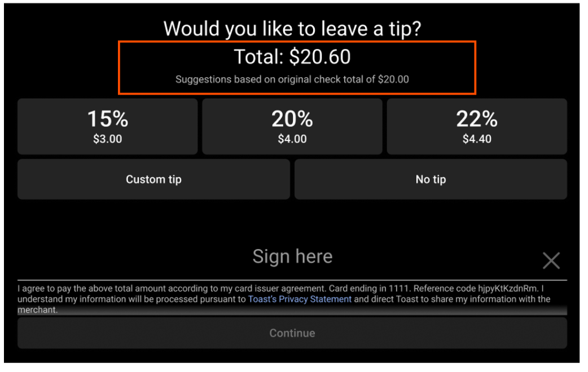Open the Custom tip entry

(x=153, y=179)
